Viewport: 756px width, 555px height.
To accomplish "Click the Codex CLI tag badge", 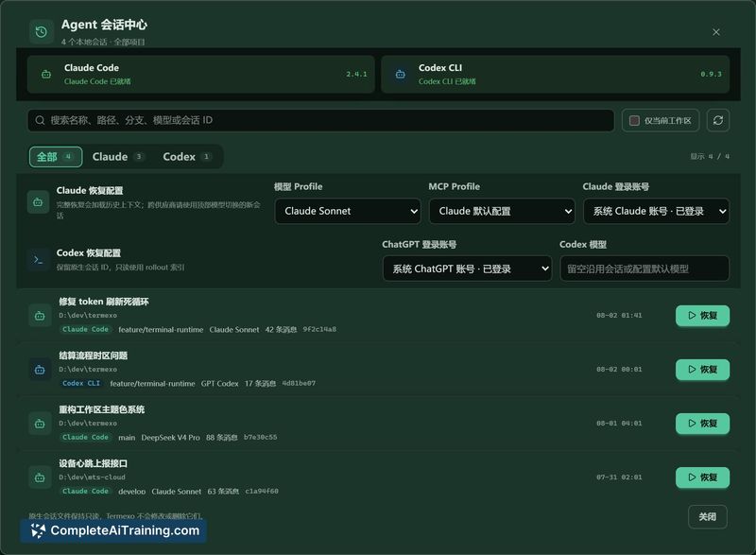I will click(81, 383).
